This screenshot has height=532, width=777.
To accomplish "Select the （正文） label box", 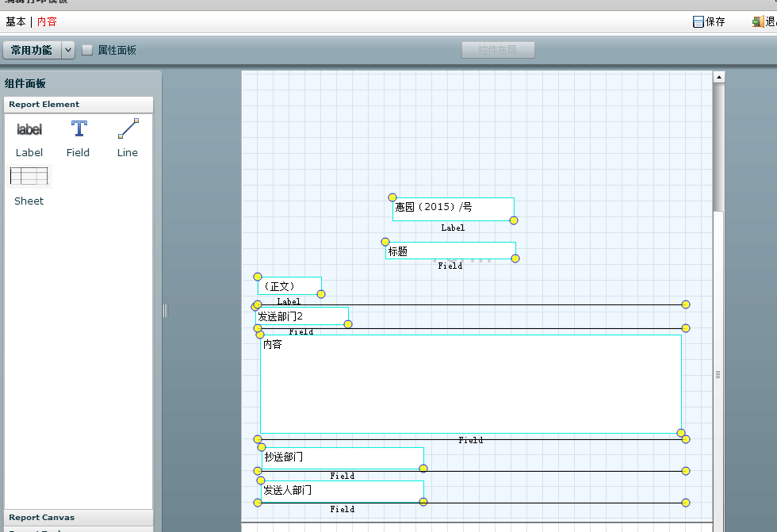I will [289, 285].
